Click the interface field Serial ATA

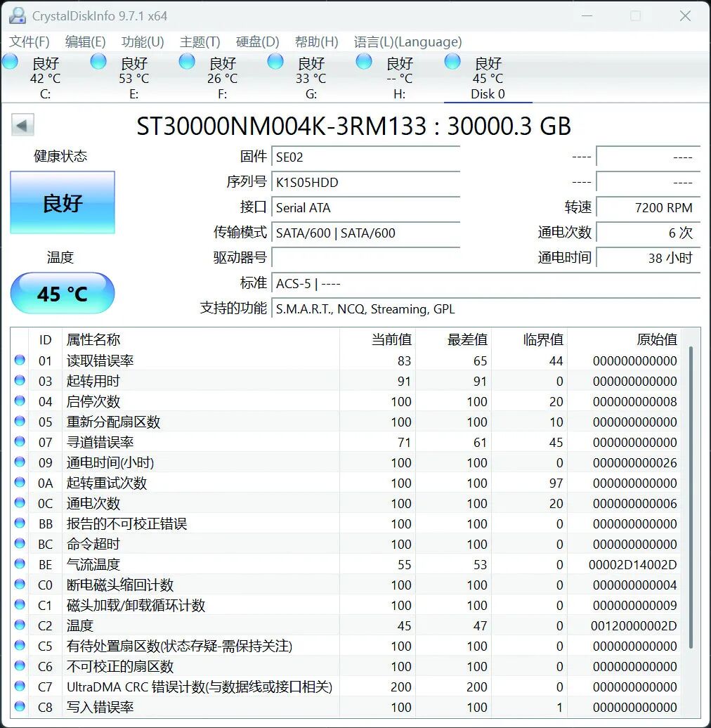pos(365,207)
